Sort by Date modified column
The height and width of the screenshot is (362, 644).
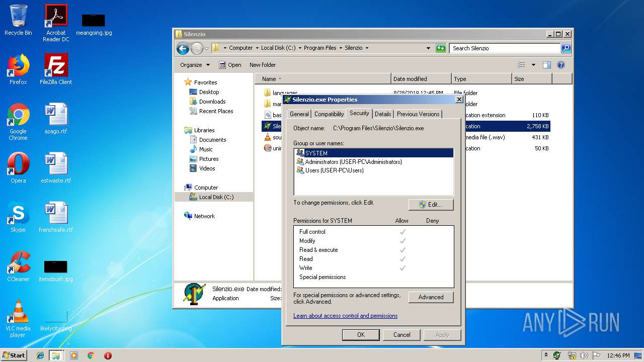[x=421, y=79]
